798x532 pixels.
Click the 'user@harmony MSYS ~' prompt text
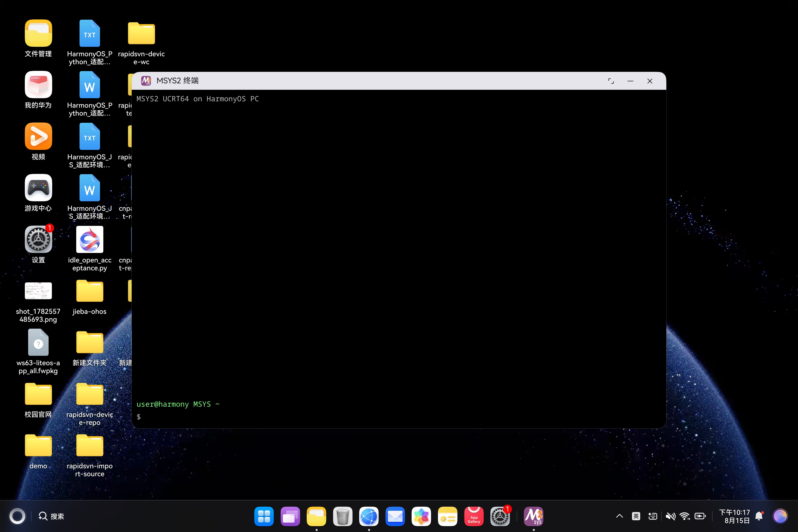click(178, 404)
